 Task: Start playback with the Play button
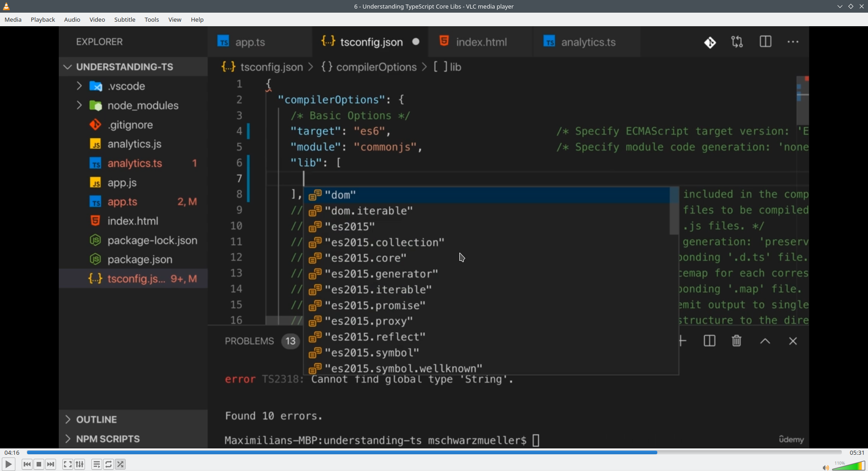(x=8, y=464)
